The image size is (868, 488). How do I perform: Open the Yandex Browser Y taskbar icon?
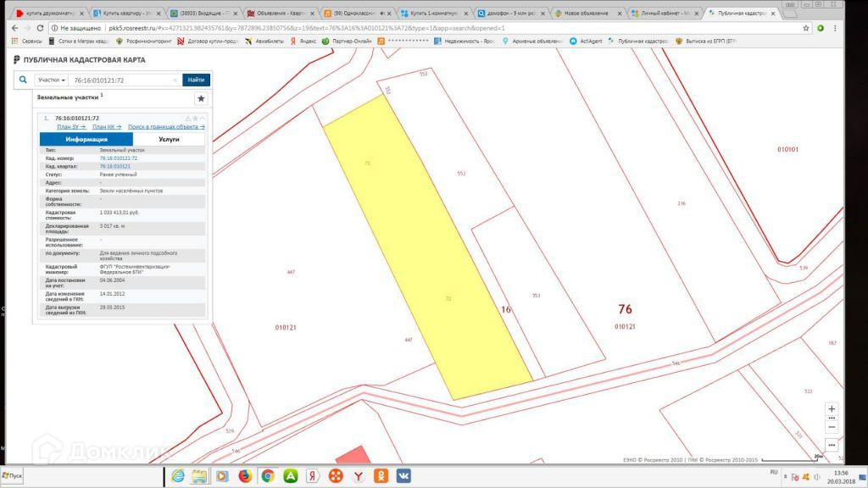[x=359, y=476]
